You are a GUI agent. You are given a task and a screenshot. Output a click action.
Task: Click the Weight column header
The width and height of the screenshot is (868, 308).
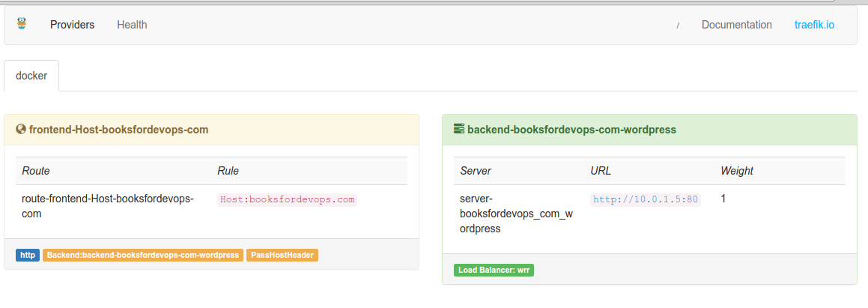point(737,171)
